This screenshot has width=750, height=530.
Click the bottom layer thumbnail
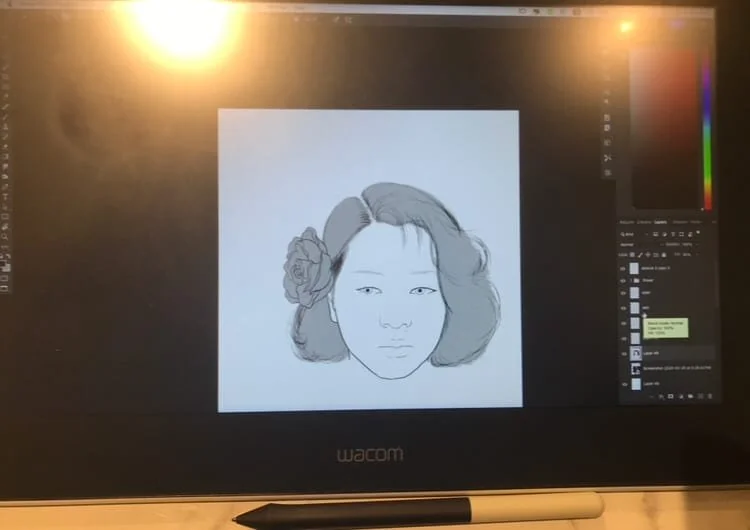636,384
